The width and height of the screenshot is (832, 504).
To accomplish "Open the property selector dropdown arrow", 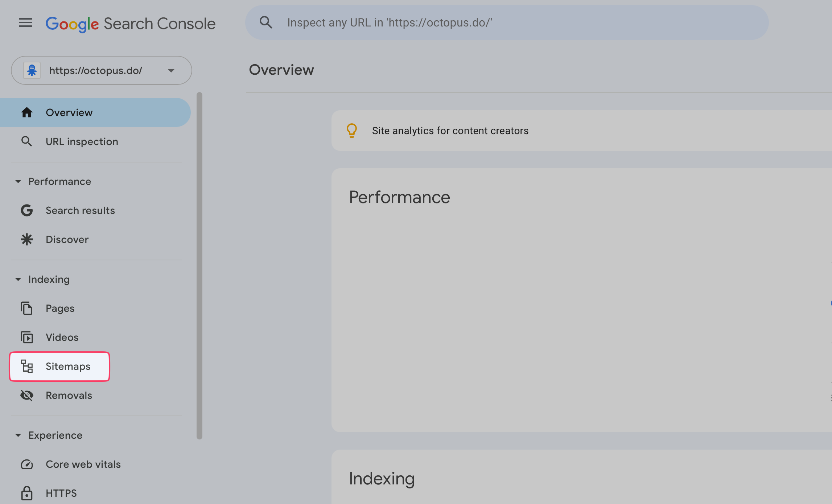I will coord(171,70).
